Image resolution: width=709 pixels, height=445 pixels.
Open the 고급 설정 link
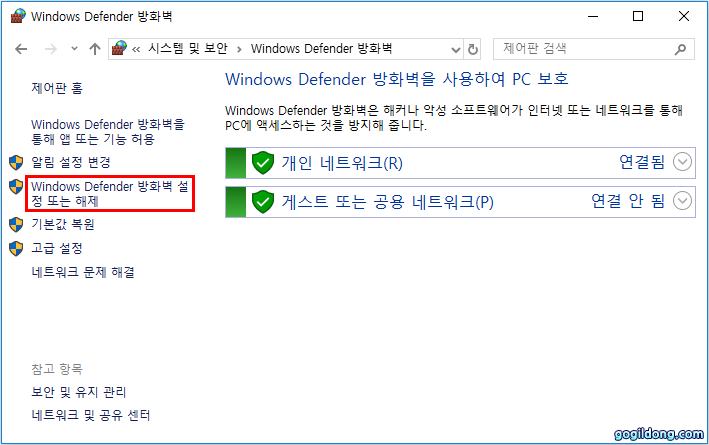tap(57, 248)
